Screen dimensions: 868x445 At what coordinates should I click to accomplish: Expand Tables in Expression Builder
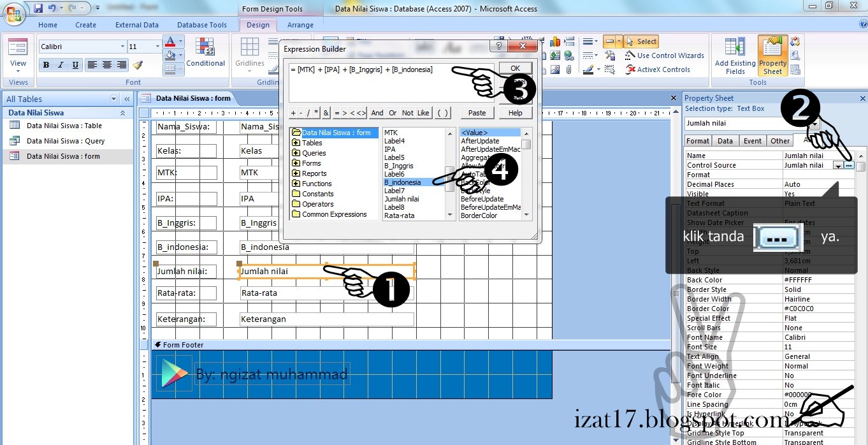click(296, 143)
